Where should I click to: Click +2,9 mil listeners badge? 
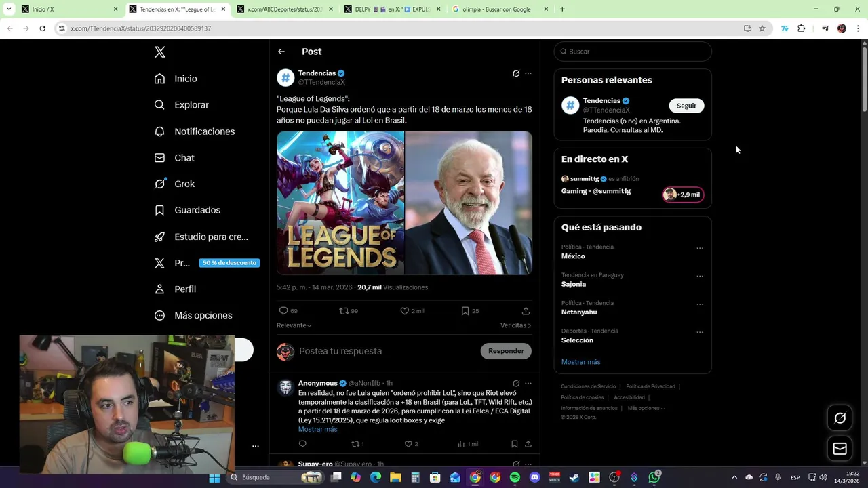(x=683, y=195)
